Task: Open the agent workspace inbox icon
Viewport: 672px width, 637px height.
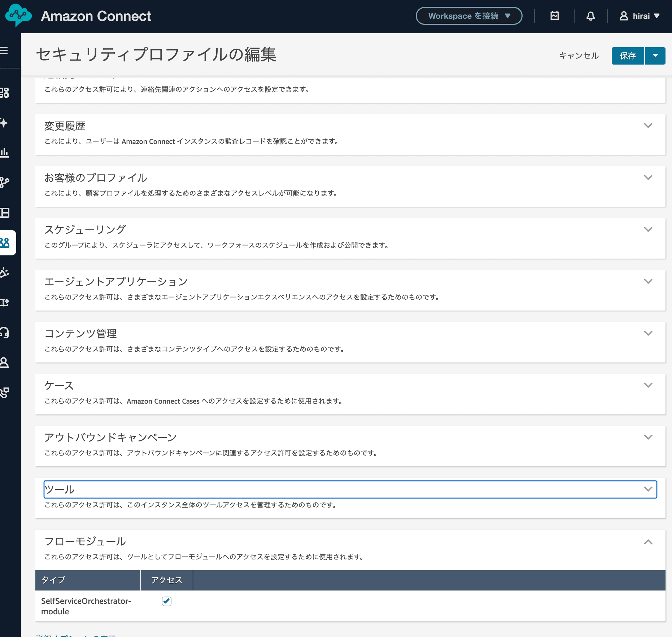Action: point(555,16)
